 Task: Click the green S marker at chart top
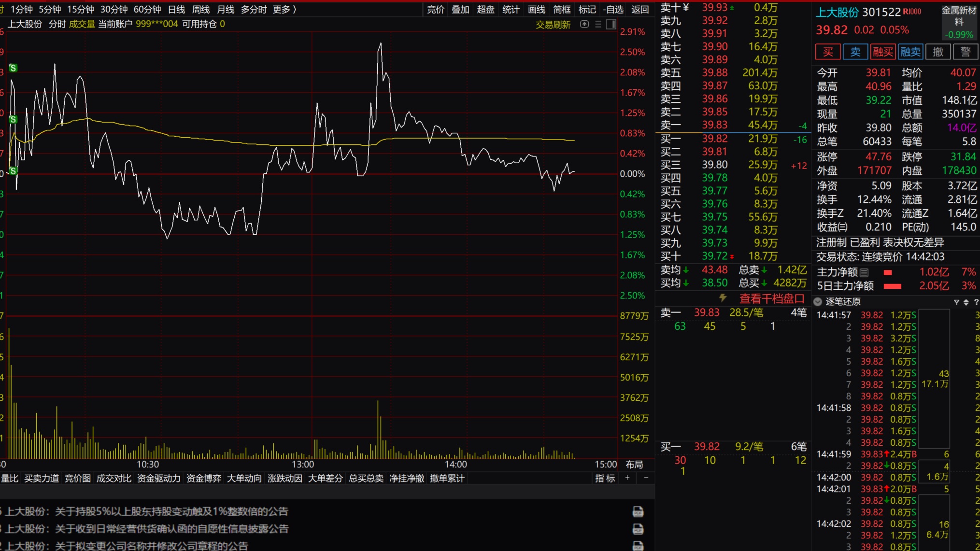coord(13,68)
